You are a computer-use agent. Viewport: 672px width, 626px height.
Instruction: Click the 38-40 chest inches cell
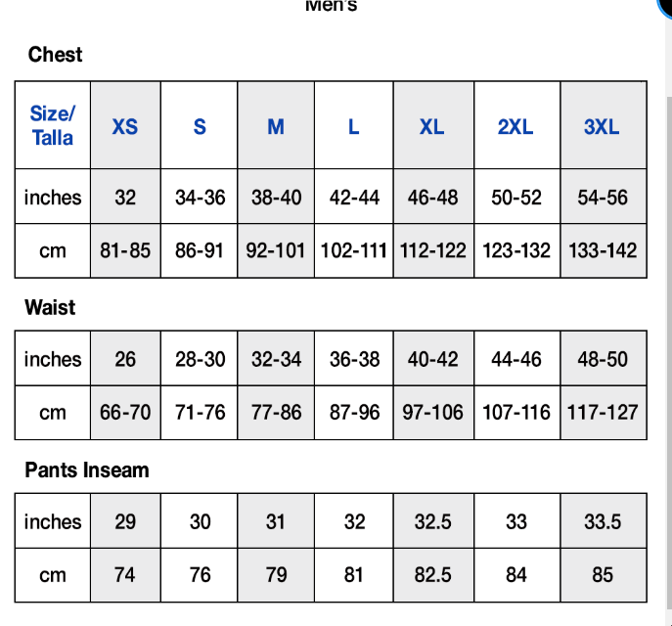pos(276,197)
